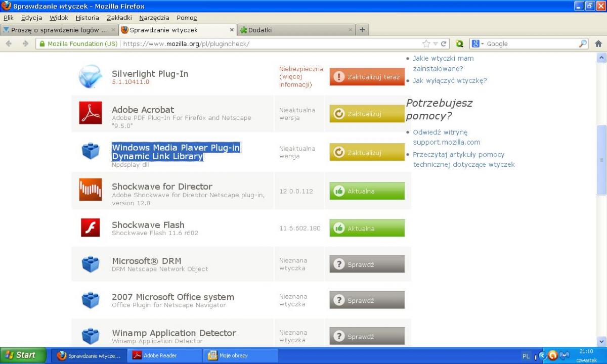The width and height of the screenshot is (607, 364).
Task: Click Aktualna button for Shockwave Flash
Action: pyautogui.click(x=367, y=228)
